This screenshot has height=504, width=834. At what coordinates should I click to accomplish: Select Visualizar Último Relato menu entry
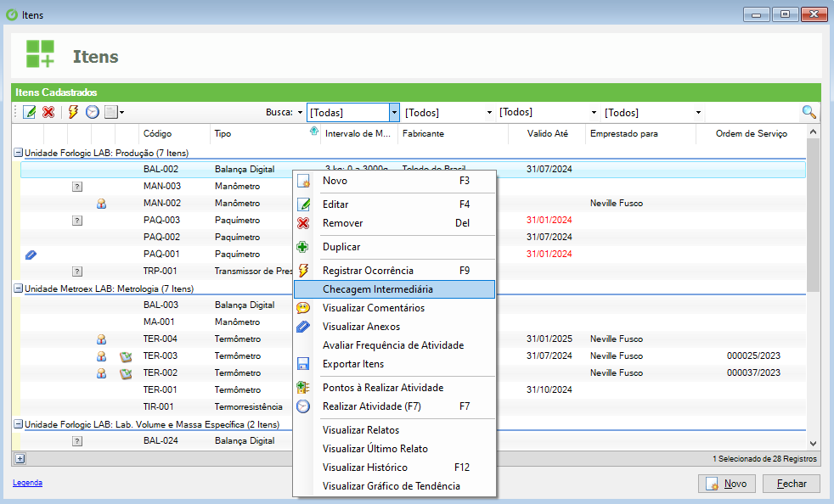(x=394, y=448)
